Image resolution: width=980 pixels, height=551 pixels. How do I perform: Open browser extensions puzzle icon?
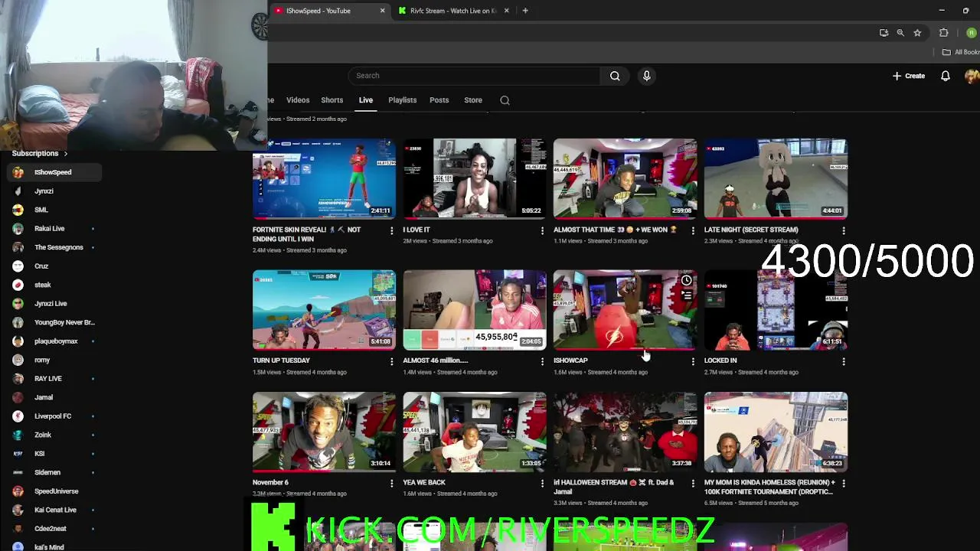(943, 33)
